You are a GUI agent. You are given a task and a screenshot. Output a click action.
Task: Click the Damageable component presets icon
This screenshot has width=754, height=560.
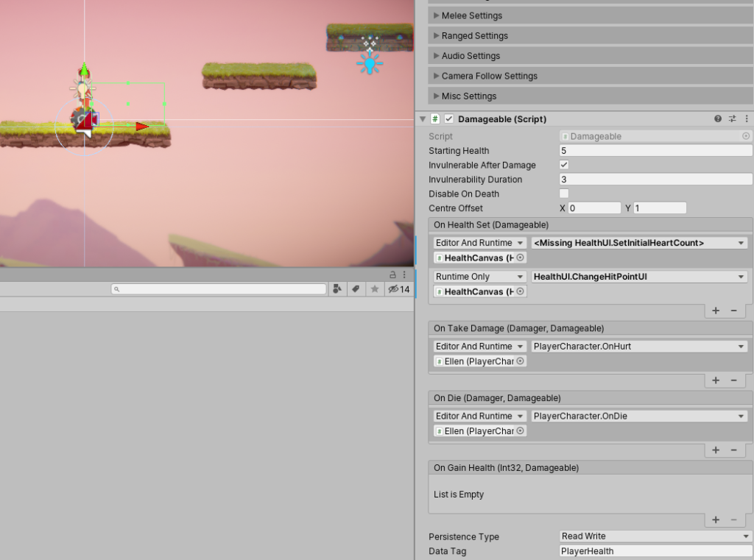coord(733,118)
